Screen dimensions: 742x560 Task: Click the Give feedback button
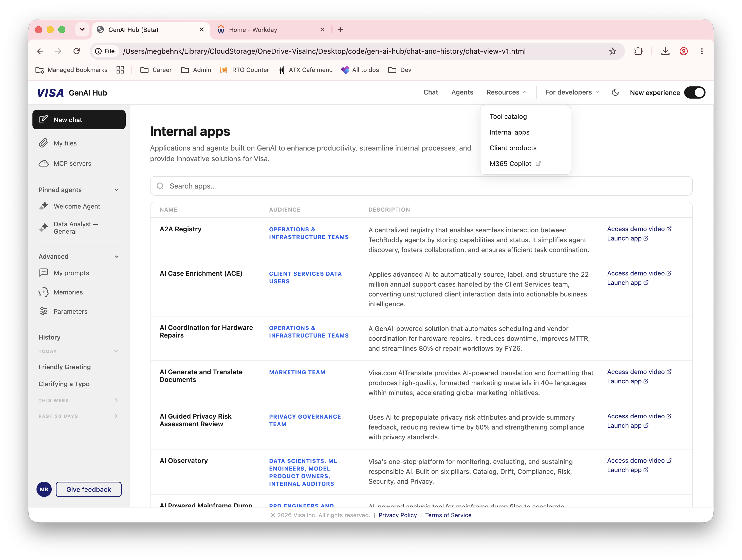pyautogui.click(x=88, y=489)
